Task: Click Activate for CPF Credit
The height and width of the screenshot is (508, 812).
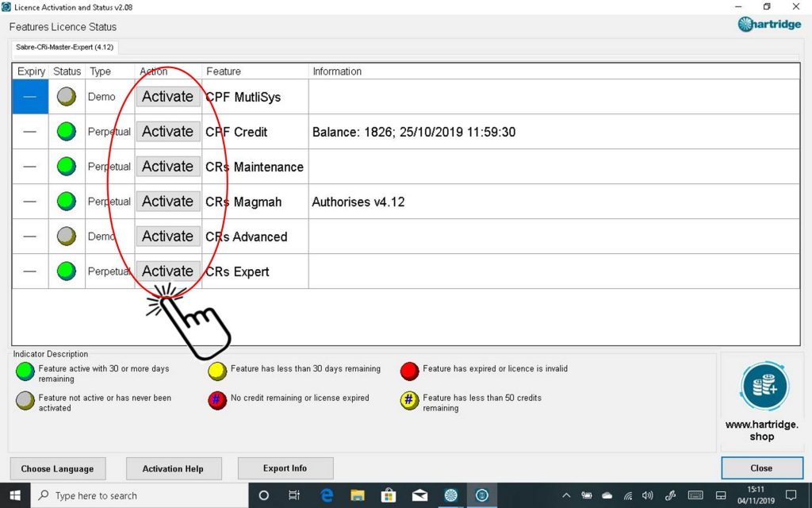Action: click(x=168, y=132)
